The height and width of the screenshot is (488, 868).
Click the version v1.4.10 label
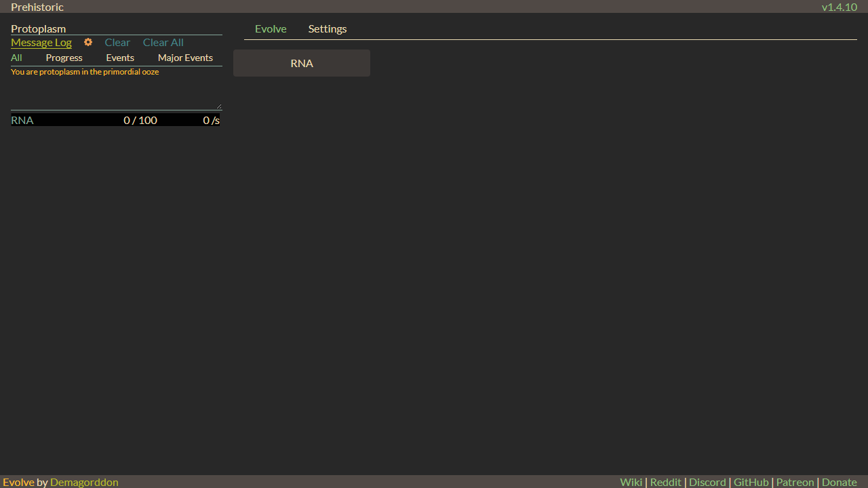840,7
